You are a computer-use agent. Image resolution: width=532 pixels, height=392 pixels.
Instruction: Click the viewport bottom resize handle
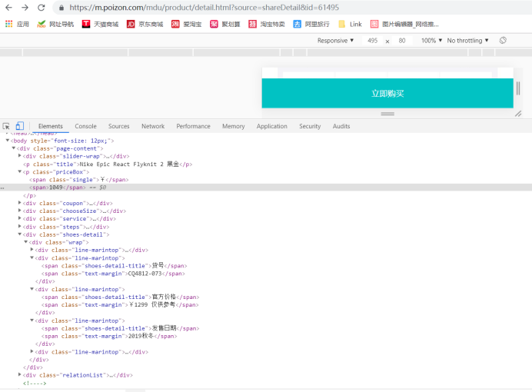click(x=387, y=114)
